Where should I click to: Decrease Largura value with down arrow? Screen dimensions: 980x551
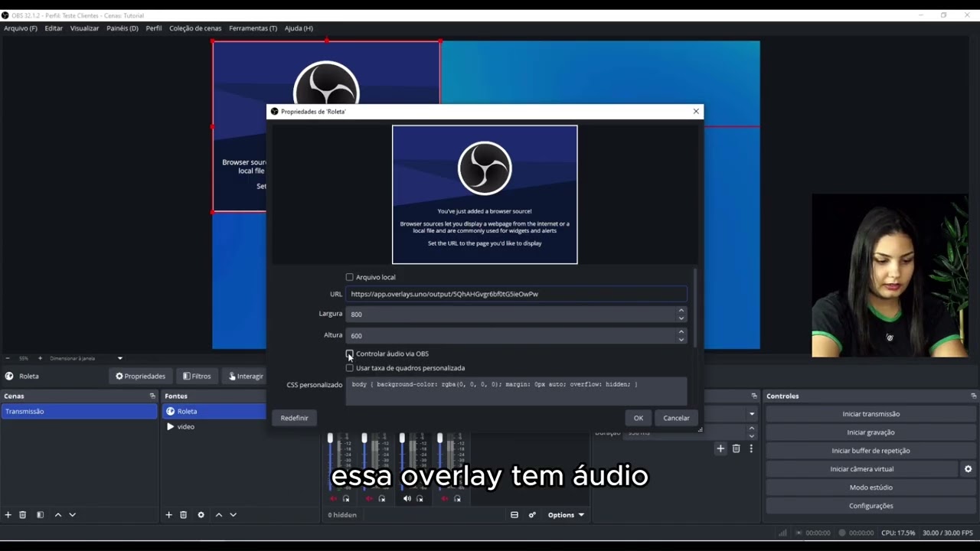tap(681, 318)
